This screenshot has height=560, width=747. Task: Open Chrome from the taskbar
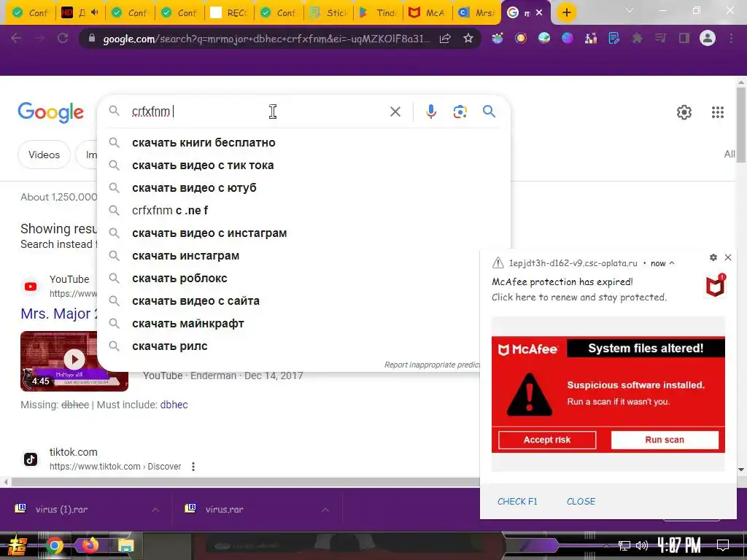(55, 545)
